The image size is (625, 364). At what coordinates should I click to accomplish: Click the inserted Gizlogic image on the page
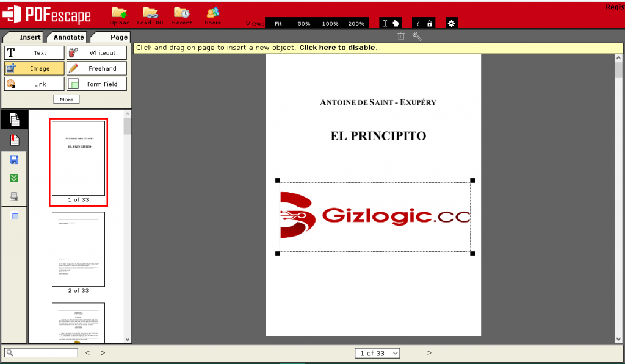point(375,217)
